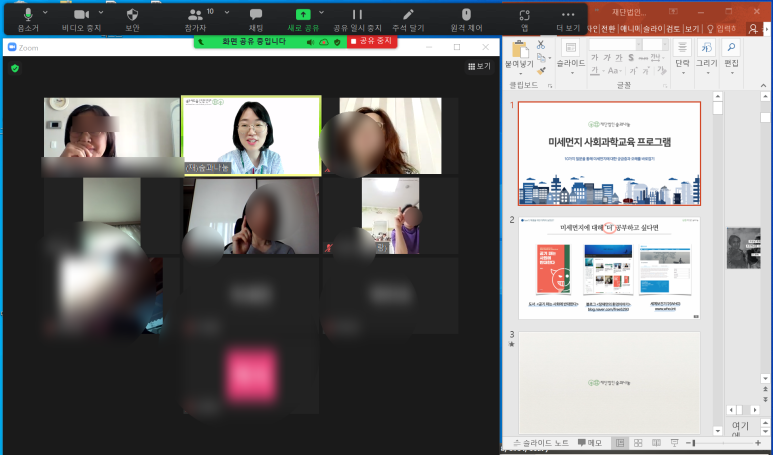Click shield icon on green share bar
This screenshot has height=455, width=773.
[x=337, y=42]
